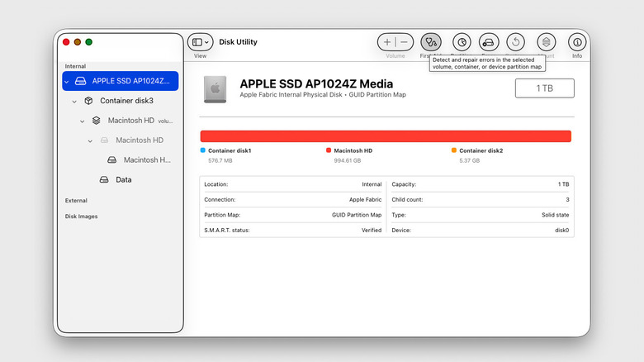Open the Partition pie-chart tool

[x=462, y=42]
